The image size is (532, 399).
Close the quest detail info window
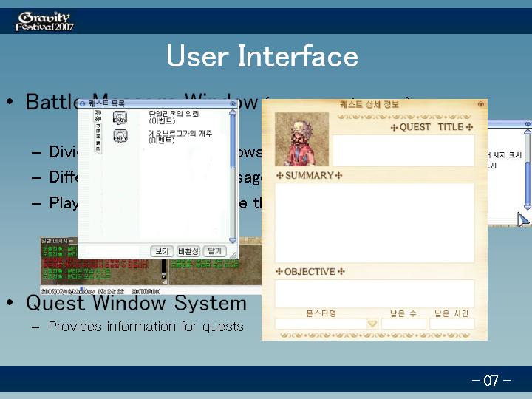481,105
